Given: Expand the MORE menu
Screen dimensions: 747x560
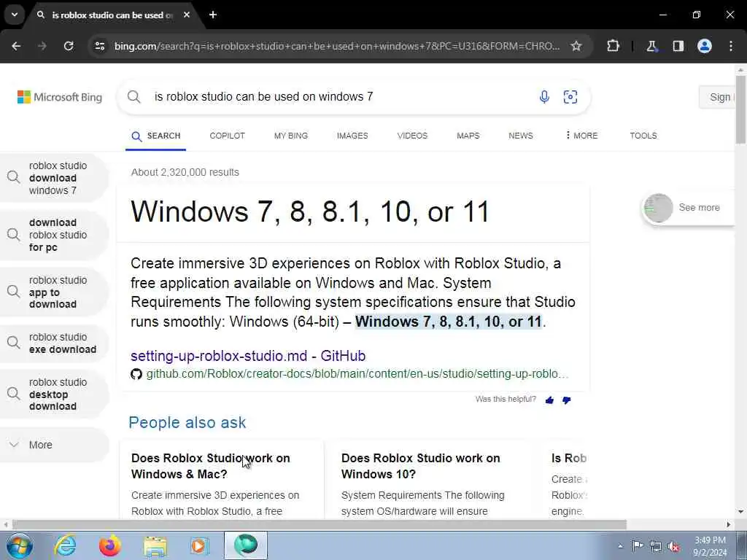Looking at the screenshot, I should (581, 136).
